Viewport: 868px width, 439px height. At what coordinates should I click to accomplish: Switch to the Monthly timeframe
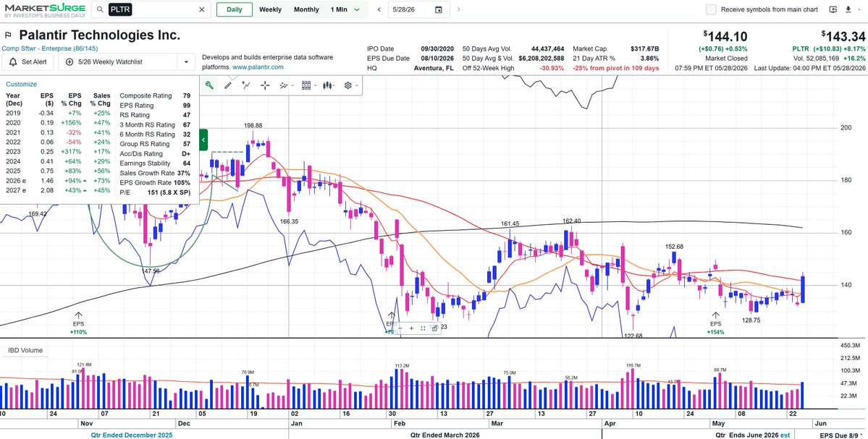tap(306, 9)
